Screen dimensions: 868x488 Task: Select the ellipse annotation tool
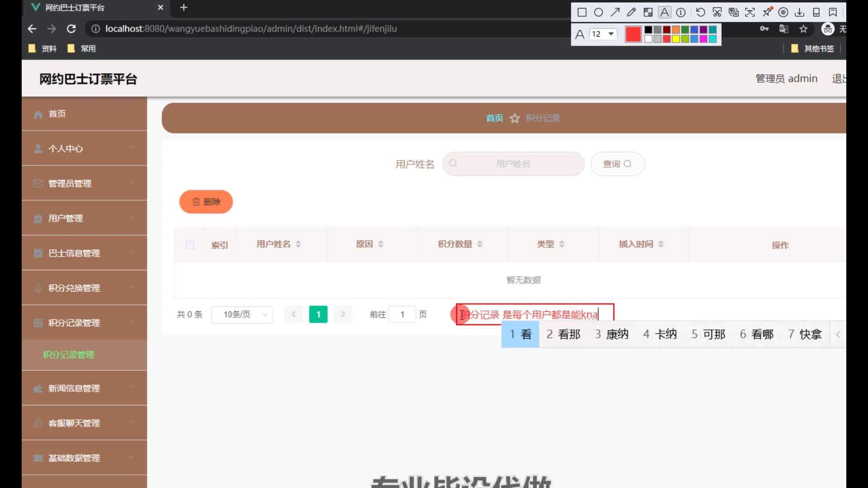pyautogui.click(x=599, y=12)
